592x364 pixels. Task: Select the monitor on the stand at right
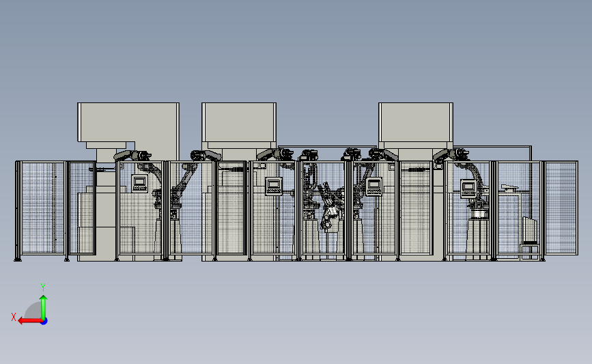tap(530, 230)
